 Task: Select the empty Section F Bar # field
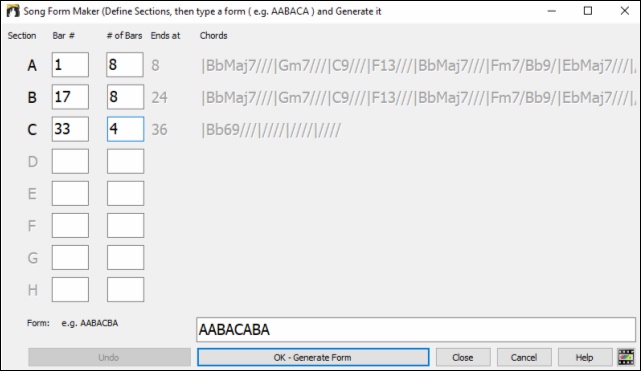70,225
